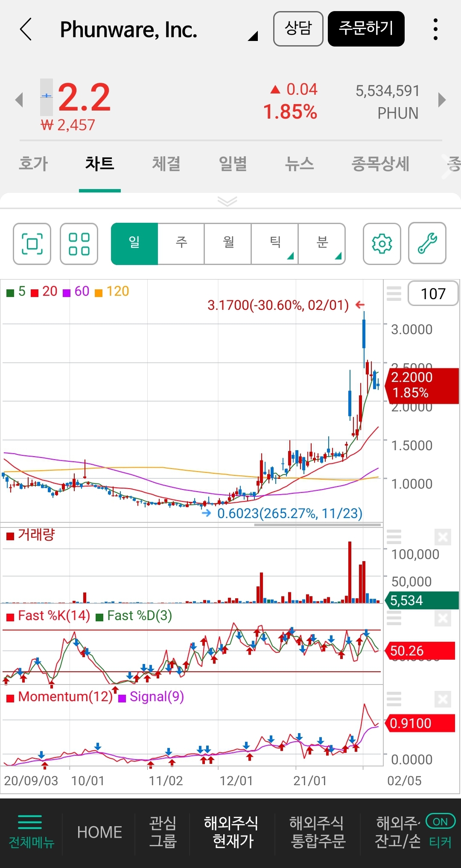Expand the collapsed panel with double chevron
Image resolution: width=461 pixels, height=868 pixels.
227,201
